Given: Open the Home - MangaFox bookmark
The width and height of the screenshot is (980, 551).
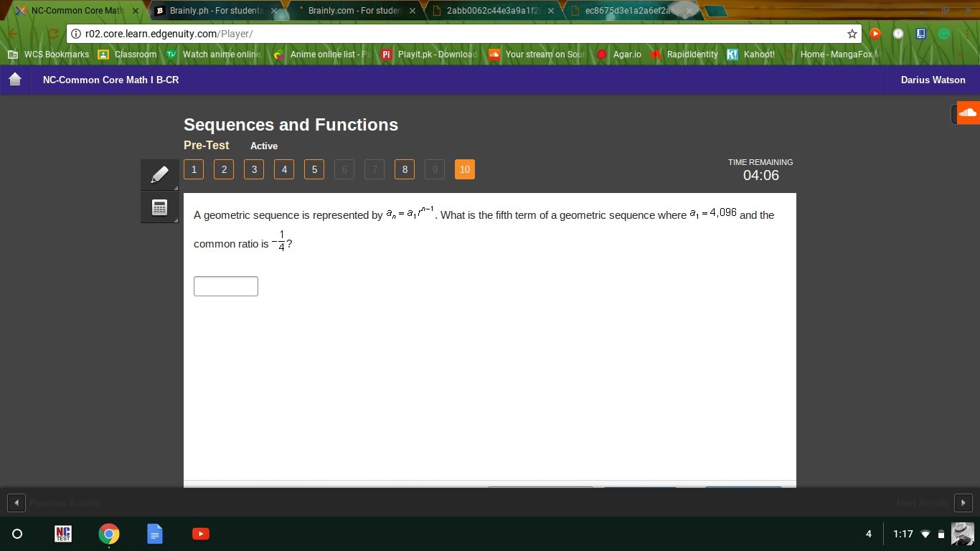Looking at the screenshot, I should (831, 55).
